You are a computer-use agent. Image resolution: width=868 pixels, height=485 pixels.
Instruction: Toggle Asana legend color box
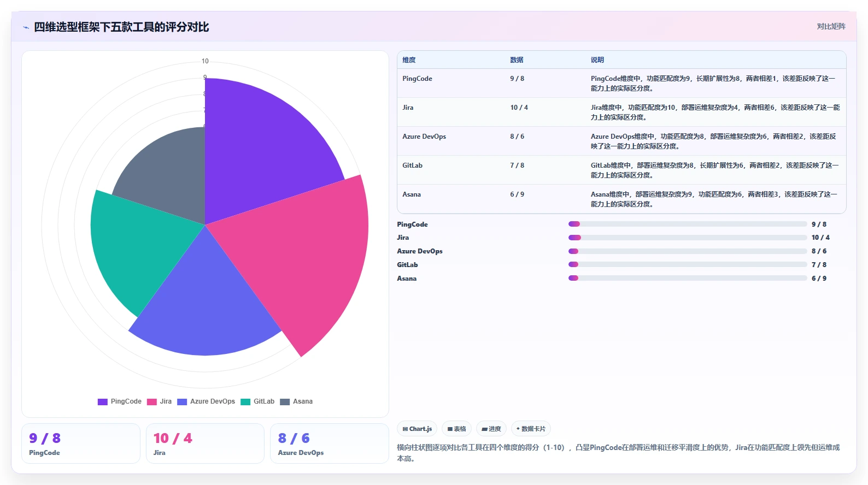[x=285, y=401]
